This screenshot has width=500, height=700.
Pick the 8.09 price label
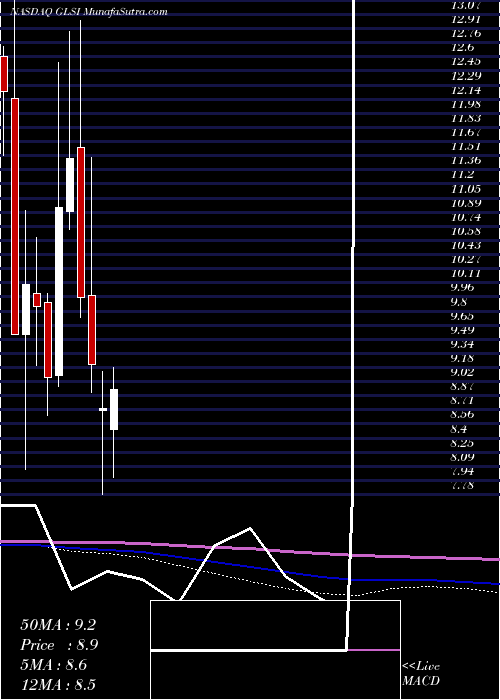click(463, 458)
